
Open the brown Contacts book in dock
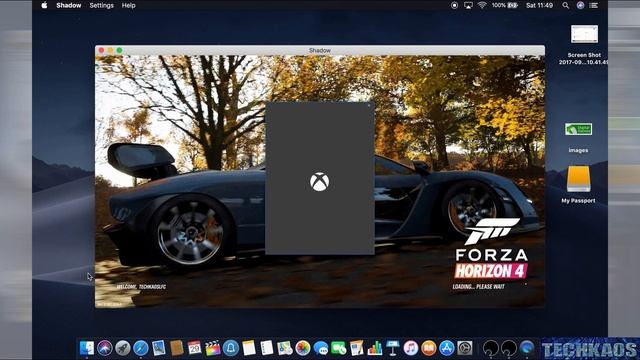click(x=176, y=348)
